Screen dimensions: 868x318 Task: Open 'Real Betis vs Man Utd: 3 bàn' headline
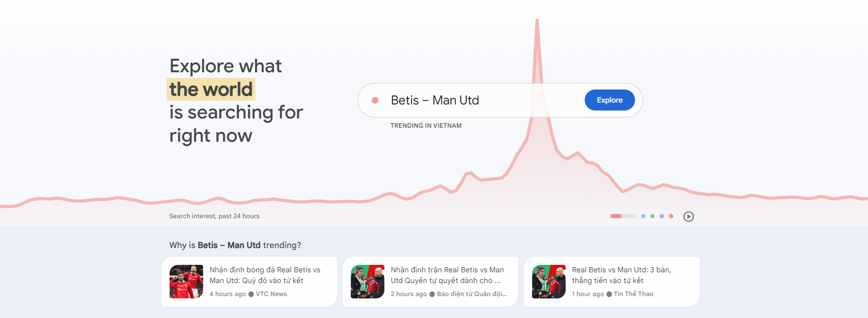pos(622,275)
